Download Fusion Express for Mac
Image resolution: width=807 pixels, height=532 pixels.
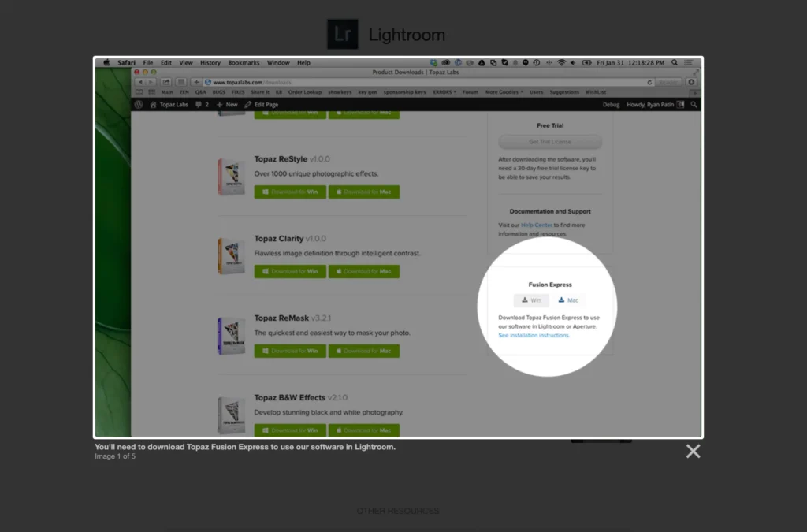click(568, 300)
